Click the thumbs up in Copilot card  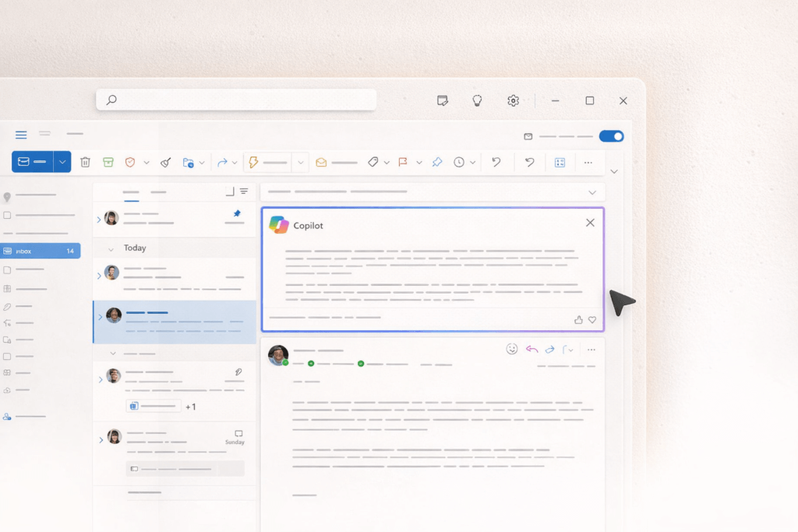click(x=578, y=319)
